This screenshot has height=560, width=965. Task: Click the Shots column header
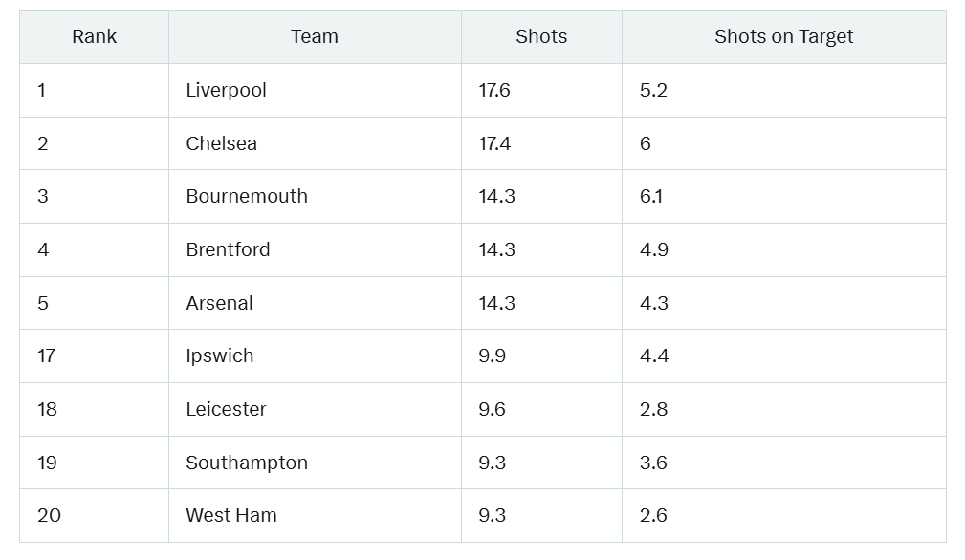[541, 37]
